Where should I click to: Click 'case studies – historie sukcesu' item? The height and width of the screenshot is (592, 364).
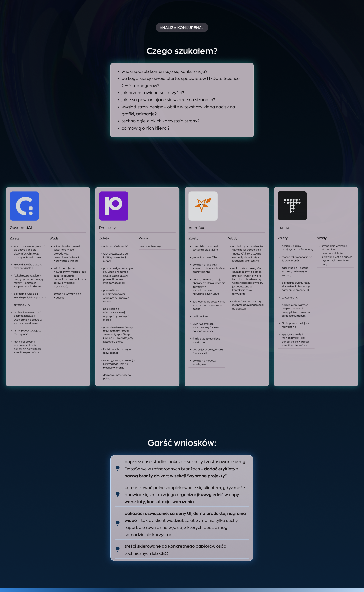[295, 272]
